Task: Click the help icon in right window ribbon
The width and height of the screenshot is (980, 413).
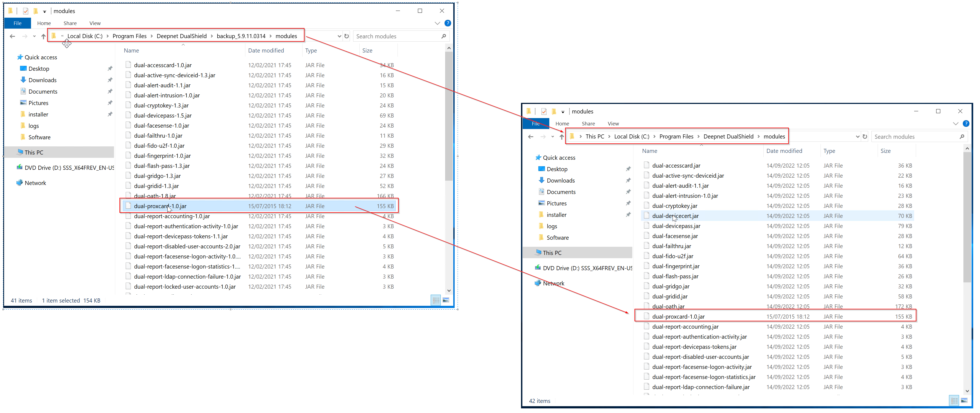Action: pos(966,124)
